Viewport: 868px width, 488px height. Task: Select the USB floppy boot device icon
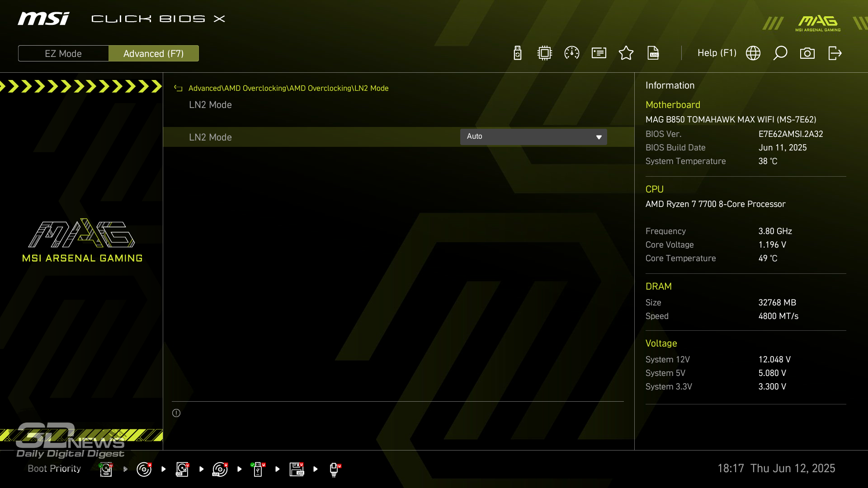297,469
